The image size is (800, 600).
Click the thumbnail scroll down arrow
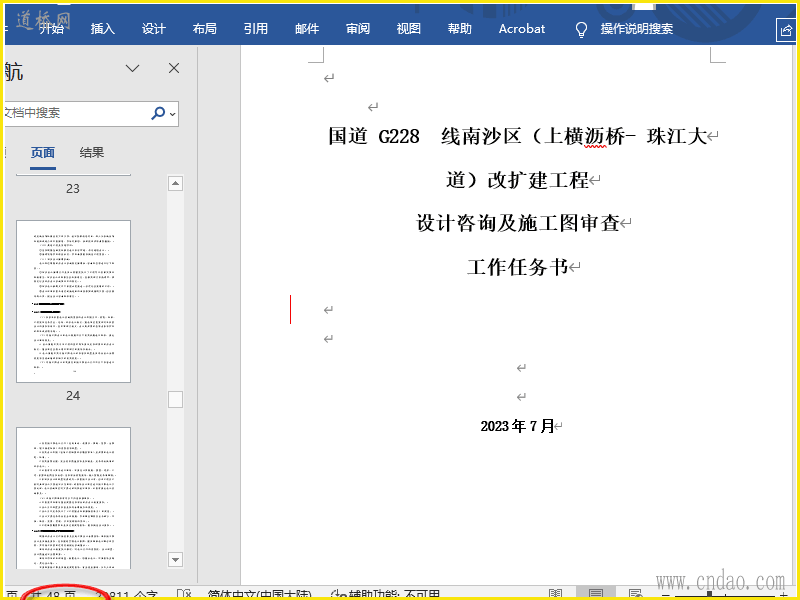(176, 560)
